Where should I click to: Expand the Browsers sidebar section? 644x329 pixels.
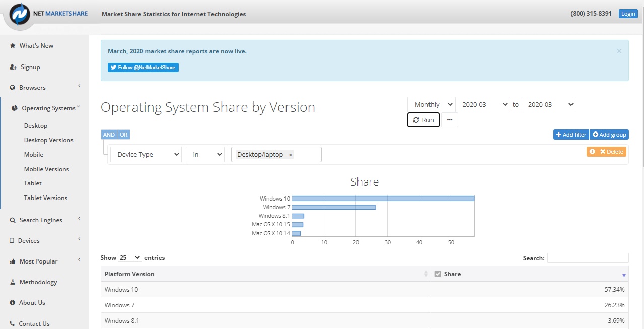[x=79, y=87]
